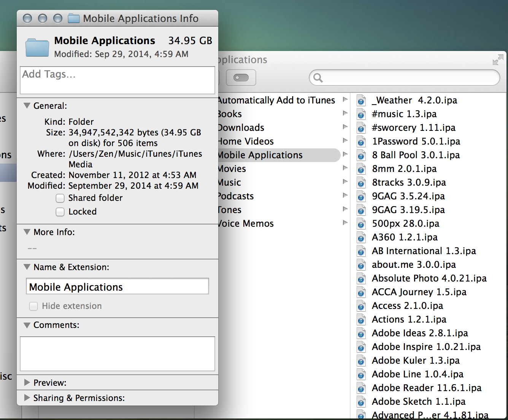Click the 8tracks 3.0.9.ipa file icon
This screenshot has width=508, height=420.
[361, 183]
